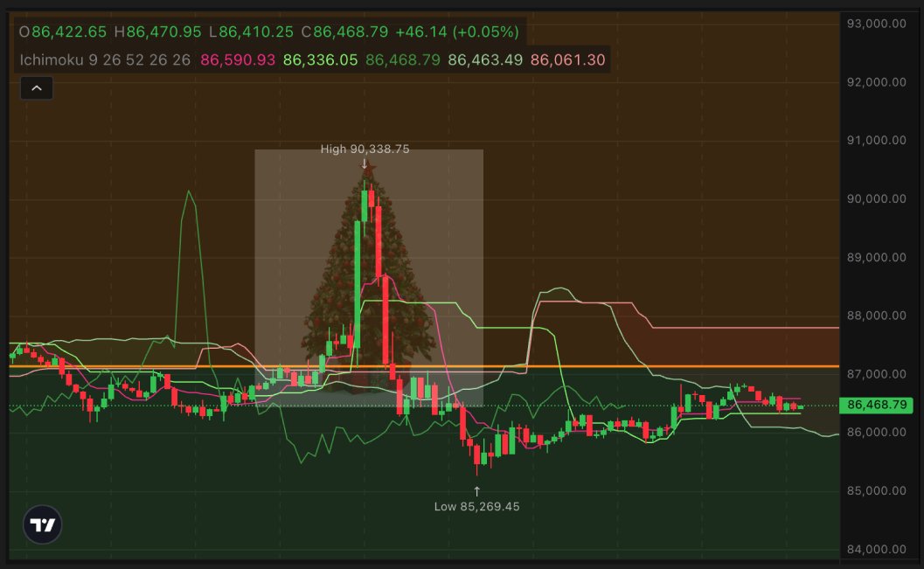Click the High 90,338.75 text label
This screenshot has height=569, width=924.
[x=365, y=149]
